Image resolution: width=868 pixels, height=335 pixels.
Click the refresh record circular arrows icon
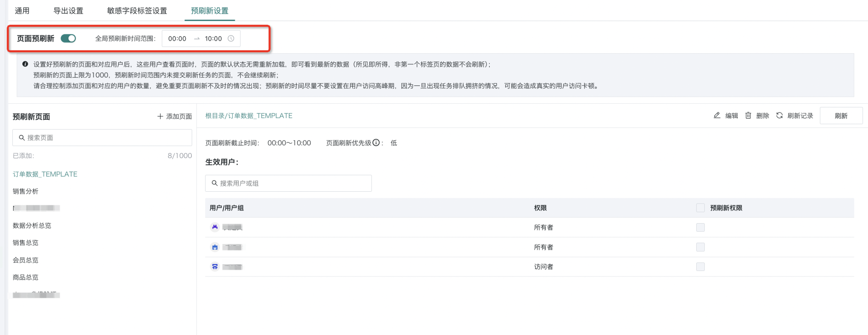[x=779, y=115]
